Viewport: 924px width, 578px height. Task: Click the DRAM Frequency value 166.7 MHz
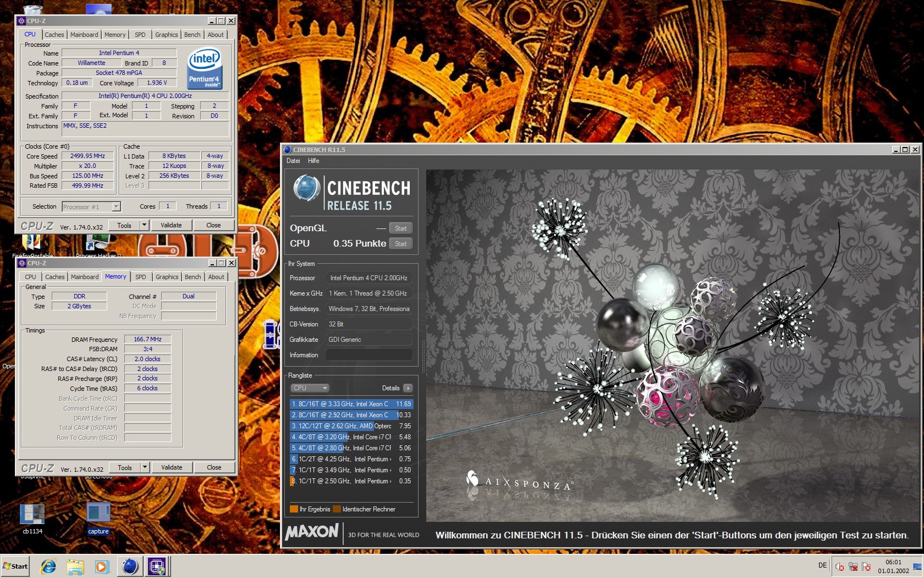pyautogui.click(x=147, y=339)
